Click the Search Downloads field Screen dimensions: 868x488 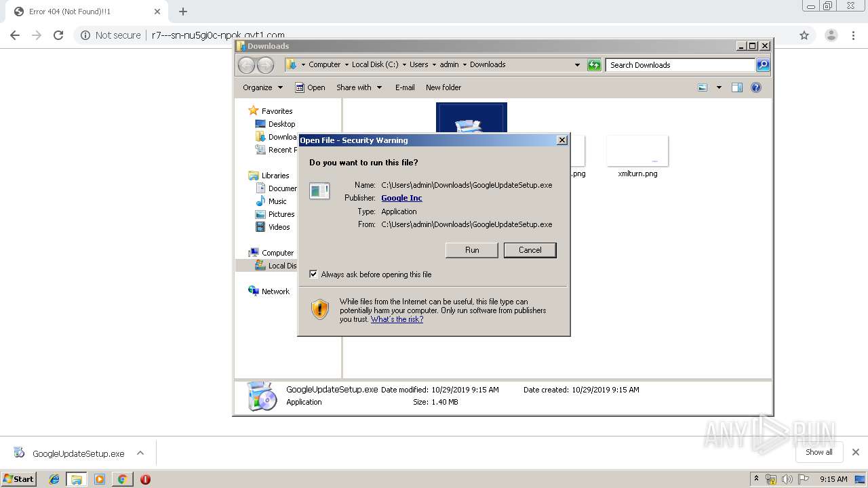pos(680,65)
